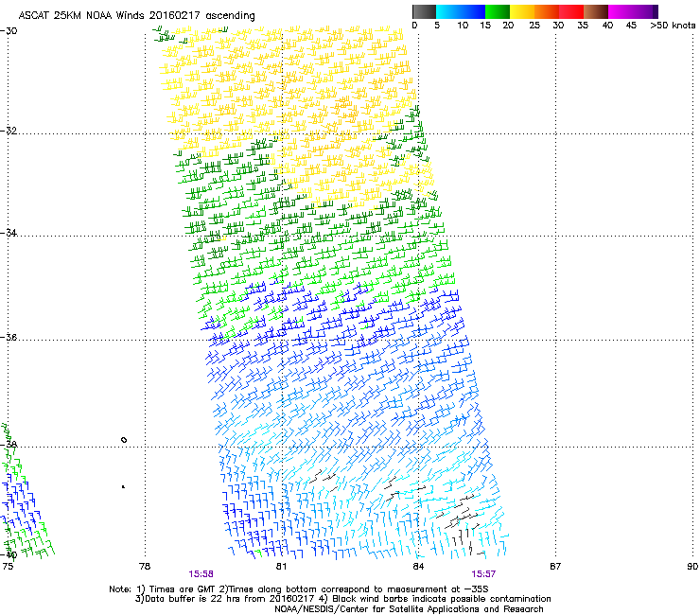Click the note line 'Times are GMT'
Screen dimensions: 700x615
(181, 589)
